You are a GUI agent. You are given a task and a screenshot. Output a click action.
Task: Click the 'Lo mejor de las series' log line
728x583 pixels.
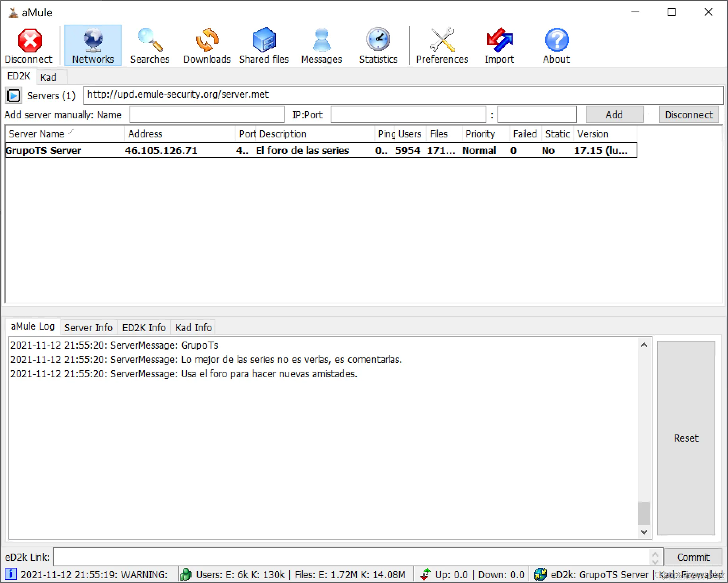[x=206, y=359]
